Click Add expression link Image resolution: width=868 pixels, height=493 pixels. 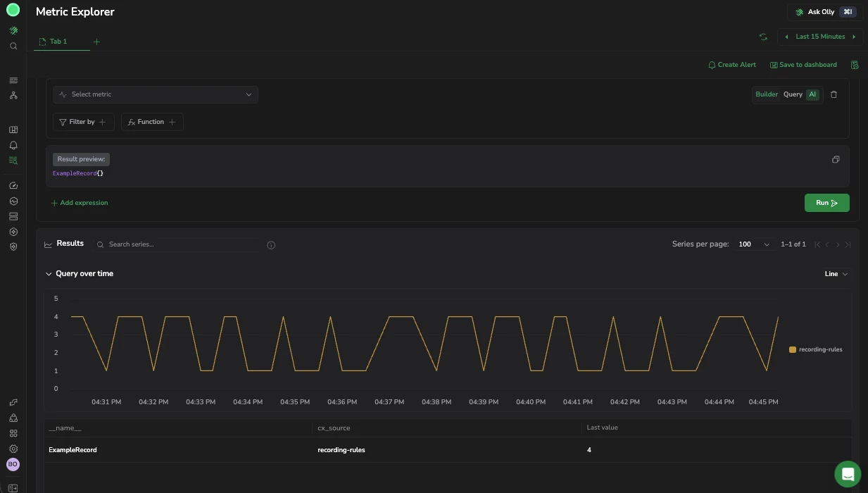coord(79,203)
